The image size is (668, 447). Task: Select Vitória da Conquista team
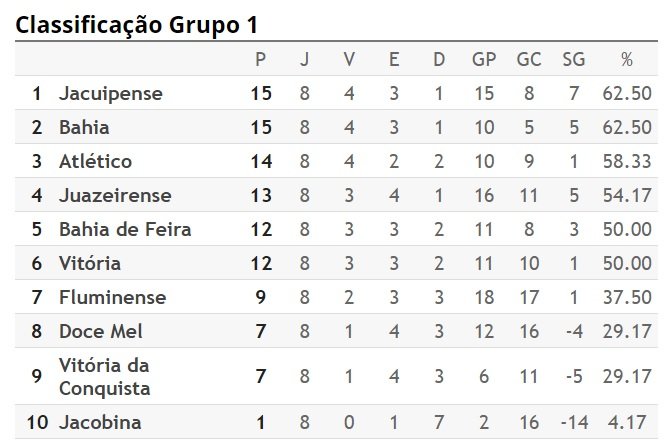104,377
